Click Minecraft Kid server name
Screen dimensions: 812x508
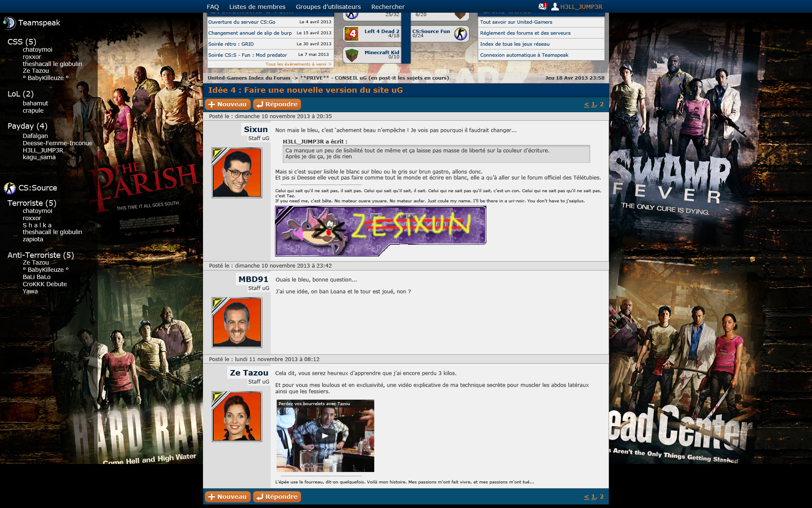point(382,52)
